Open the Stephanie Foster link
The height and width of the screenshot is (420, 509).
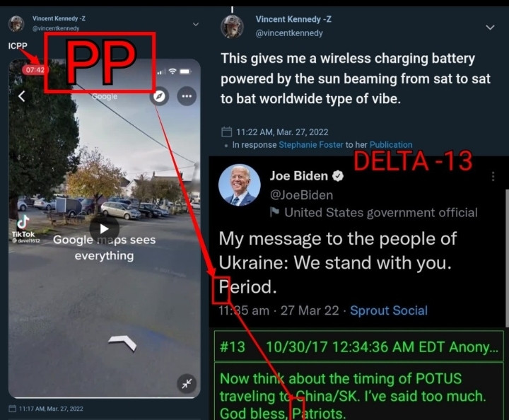pos(310,145)
